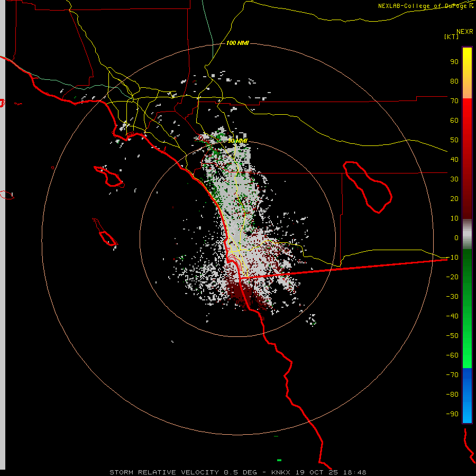Image resolution: width=476 pixels, height=476 pixels.
Task: Click the NEXLAB-College of DuPage credit text
Action: click(x=426, y=6)
